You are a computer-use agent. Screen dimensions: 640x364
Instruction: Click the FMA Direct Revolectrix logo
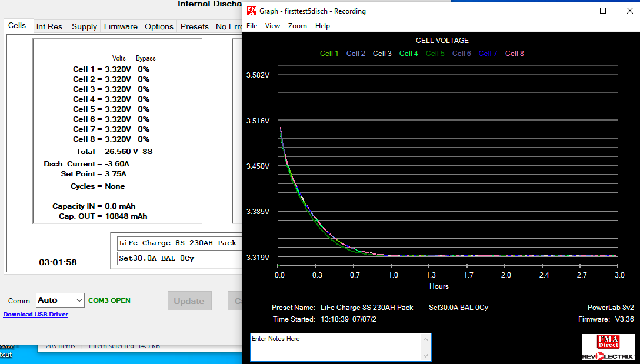tap(608, 347)
